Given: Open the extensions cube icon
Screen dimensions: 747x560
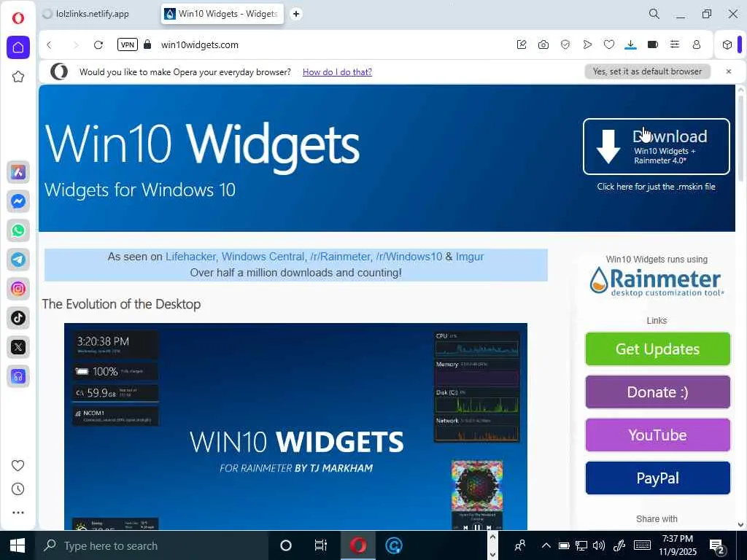Looking at the screenshot, I should tap(727, 44).
